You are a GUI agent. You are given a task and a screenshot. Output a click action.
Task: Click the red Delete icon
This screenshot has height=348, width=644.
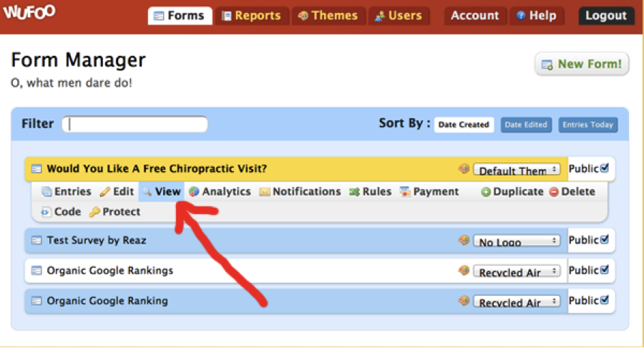pyautogui.click(x=554, y=192)
